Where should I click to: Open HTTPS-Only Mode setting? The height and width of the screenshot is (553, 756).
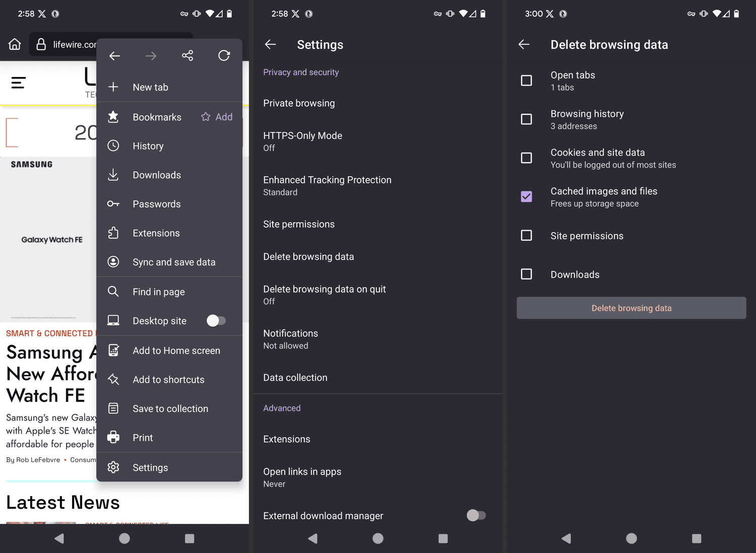coord(302,141)
